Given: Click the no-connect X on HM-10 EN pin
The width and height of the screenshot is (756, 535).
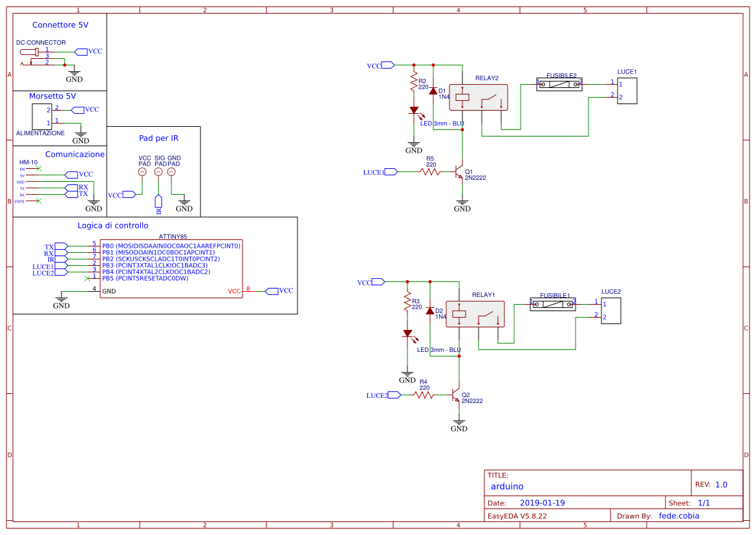Looking at the screenshot, I should point(39,169).
